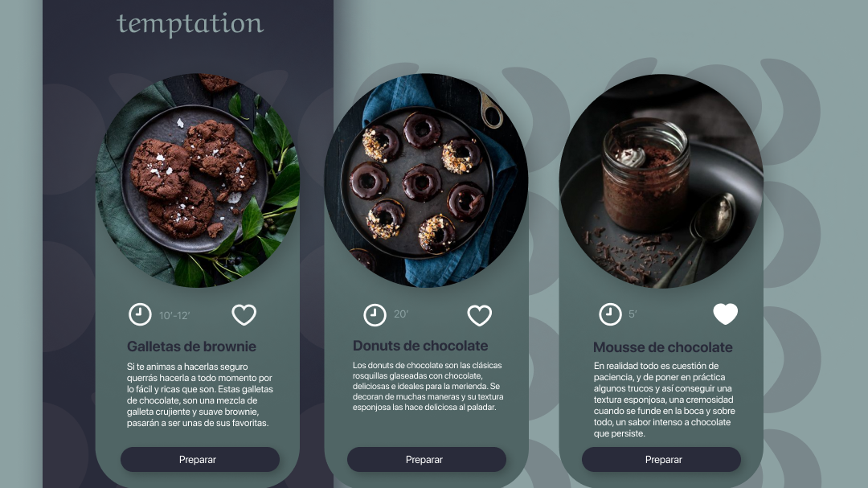Click the Mousse de chocolate description text

click(665, 400)
